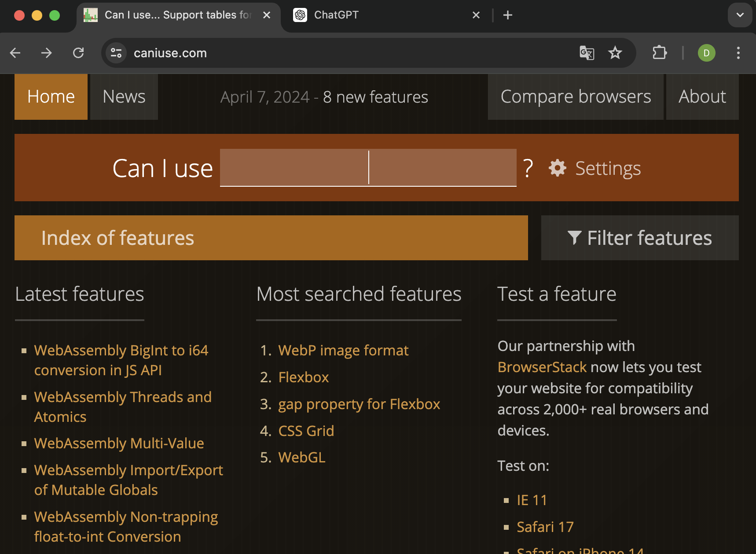This screenshot has height=554, width=756.
Task: Open the CSS Grid feature link
Action: coord(306,431)
